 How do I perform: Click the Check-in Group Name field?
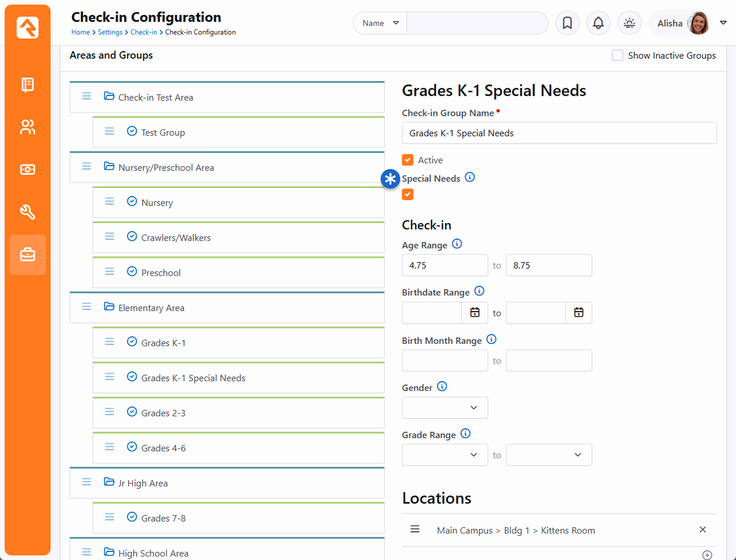559,133
